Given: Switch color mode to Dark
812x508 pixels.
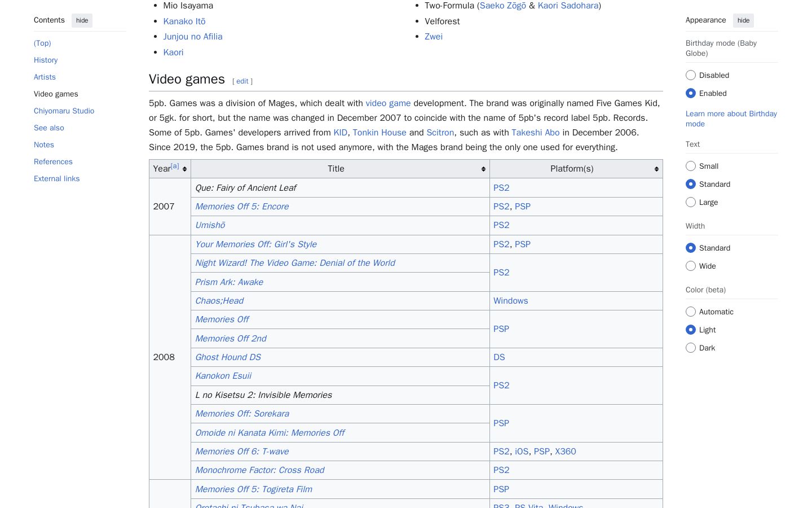Looking at the screenshot, I should (x=691, y=348).
